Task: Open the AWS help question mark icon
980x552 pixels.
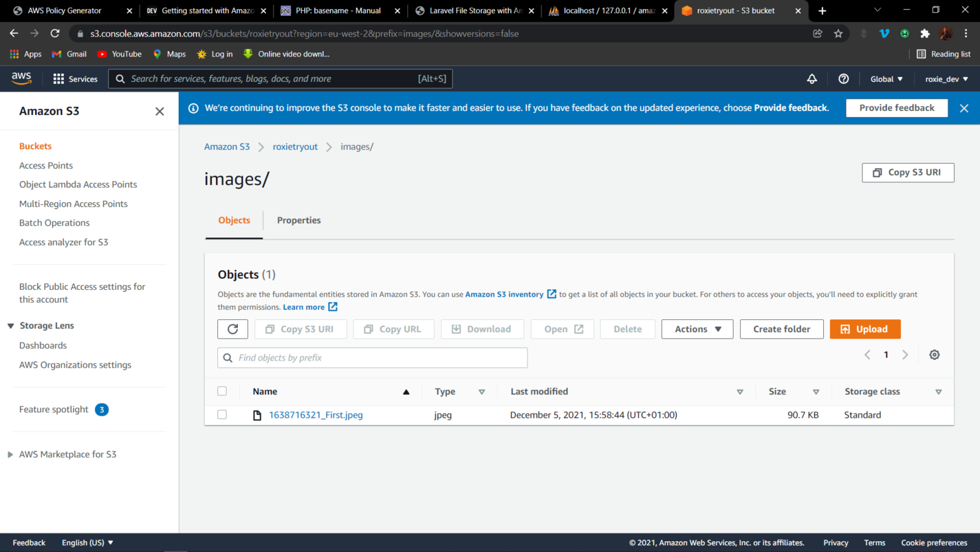Action: [843, 79]
